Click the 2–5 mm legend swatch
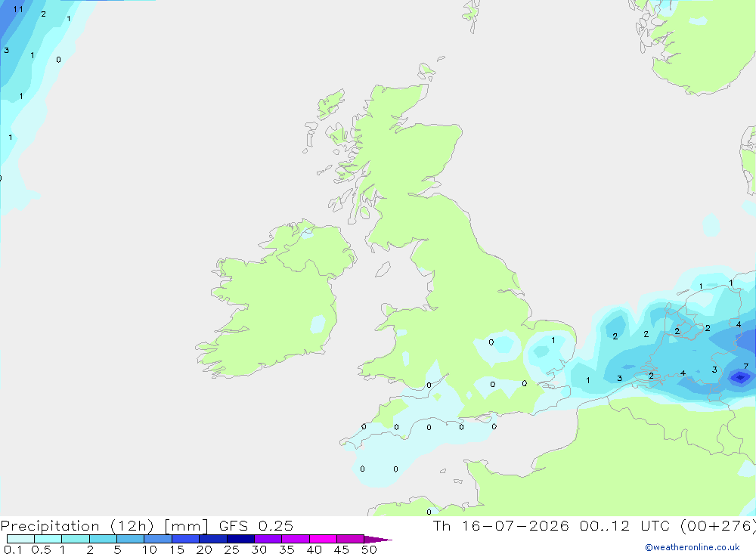 103,539
